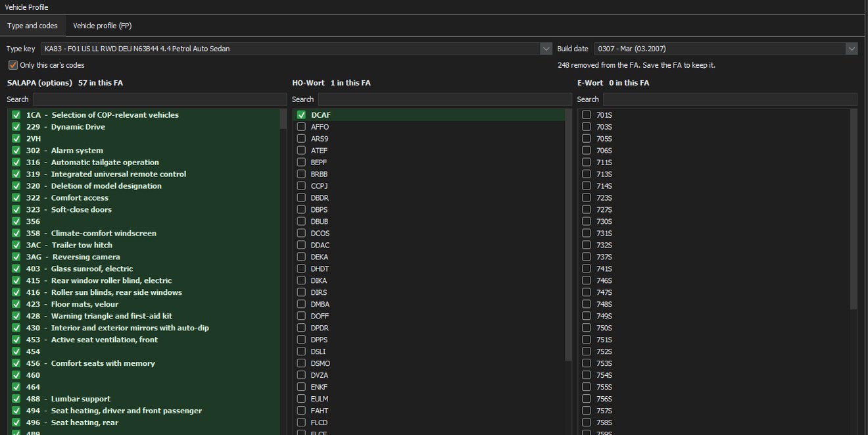This screenshot has height=435, width=868.
Task: Uncheck option 229 Dynamic Drive
Action: 16,127
